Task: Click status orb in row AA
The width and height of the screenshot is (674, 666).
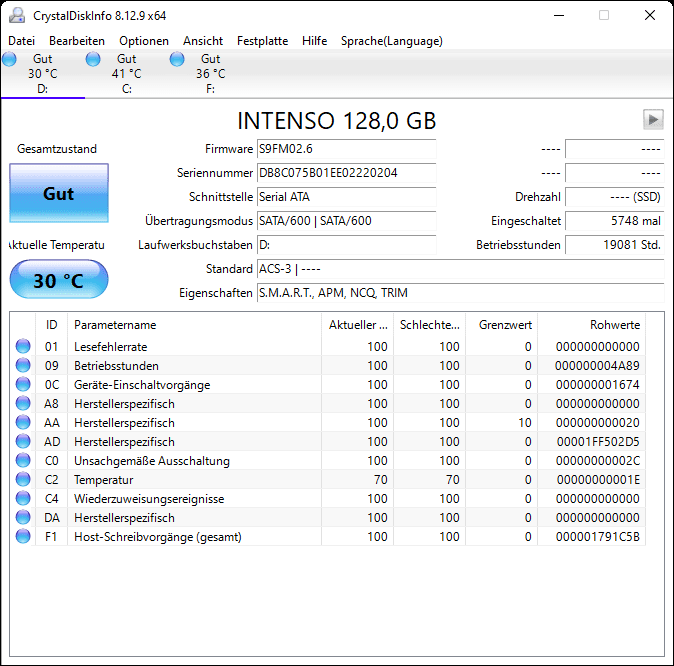Action: (x=23, y=422)
